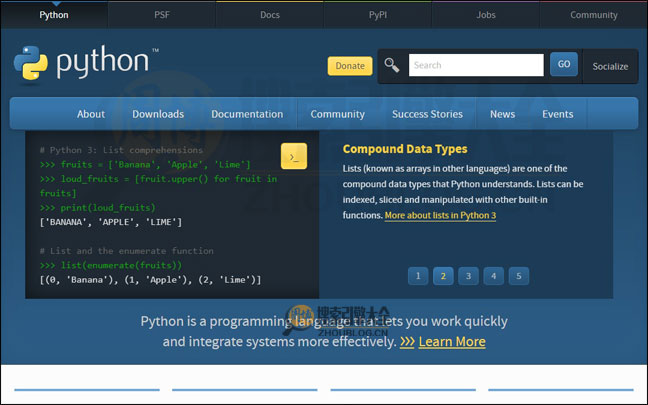Submit the search with GO button
Image resolution: width=648 pixels, height=405 pixels.
tap(564, 64)
